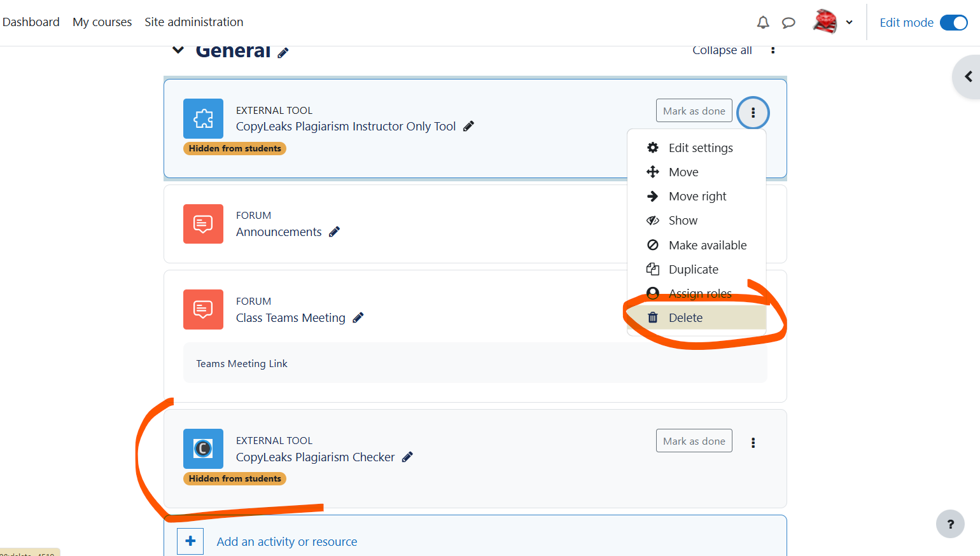
Task: Mark CopyLeaks Instructor Only Tool as done
Action: (694, 111)
